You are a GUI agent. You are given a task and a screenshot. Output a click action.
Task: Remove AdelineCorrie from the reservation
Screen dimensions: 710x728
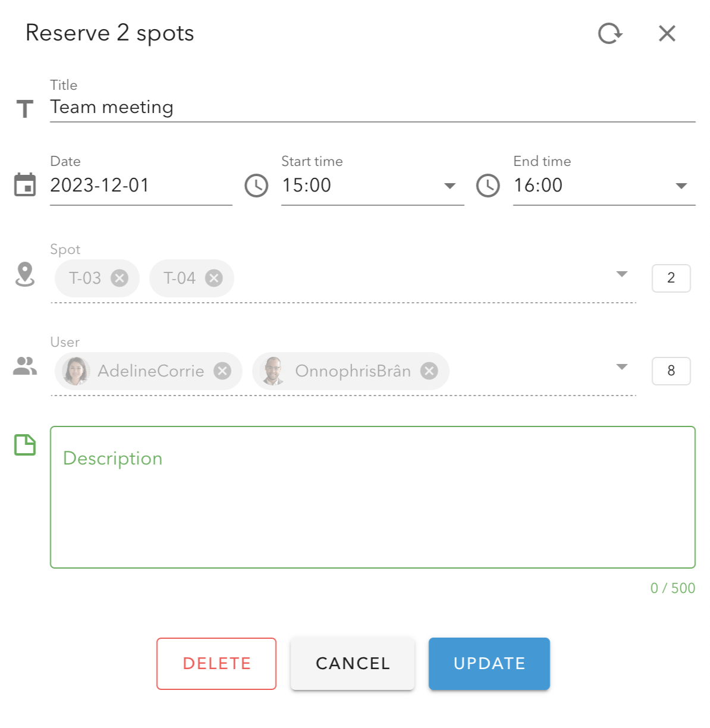[222, 371]
